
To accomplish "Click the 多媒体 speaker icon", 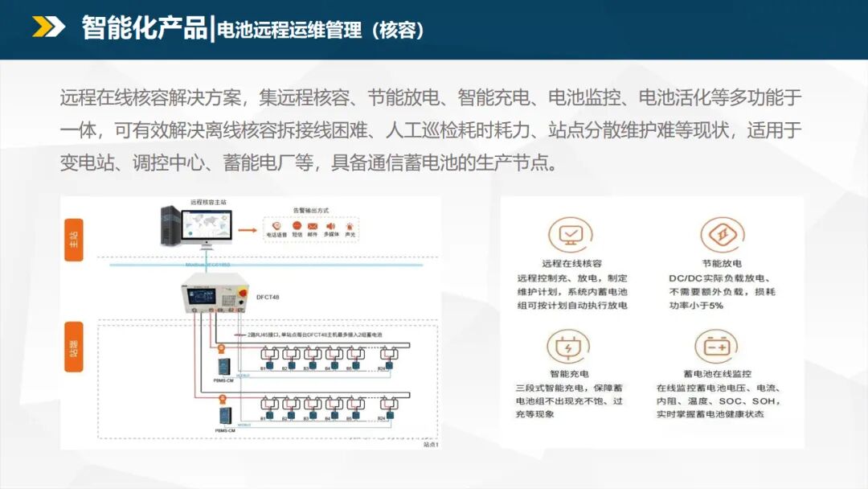I will (330, 227).
